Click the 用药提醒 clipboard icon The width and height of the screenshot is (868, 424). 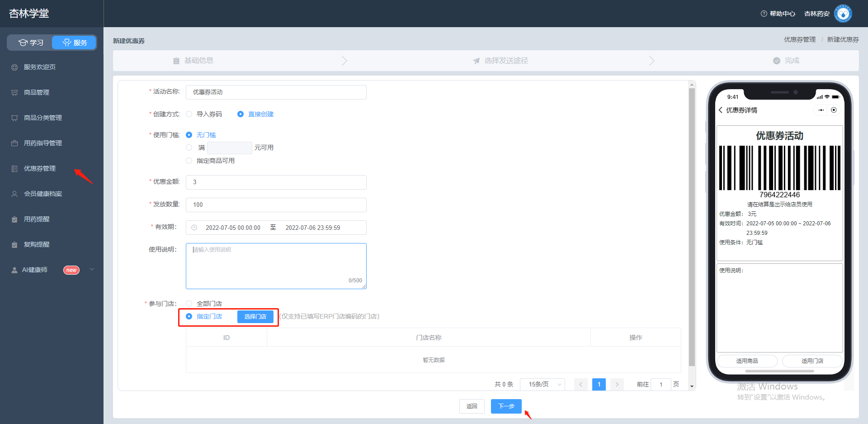(14, 219)
